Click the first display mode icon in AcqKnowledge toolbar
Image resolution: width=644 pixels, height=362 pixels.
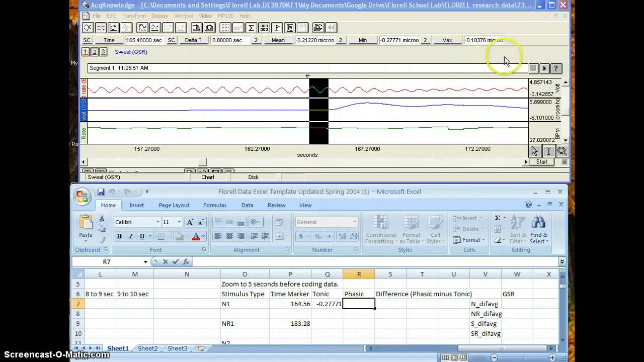(88, 28)
